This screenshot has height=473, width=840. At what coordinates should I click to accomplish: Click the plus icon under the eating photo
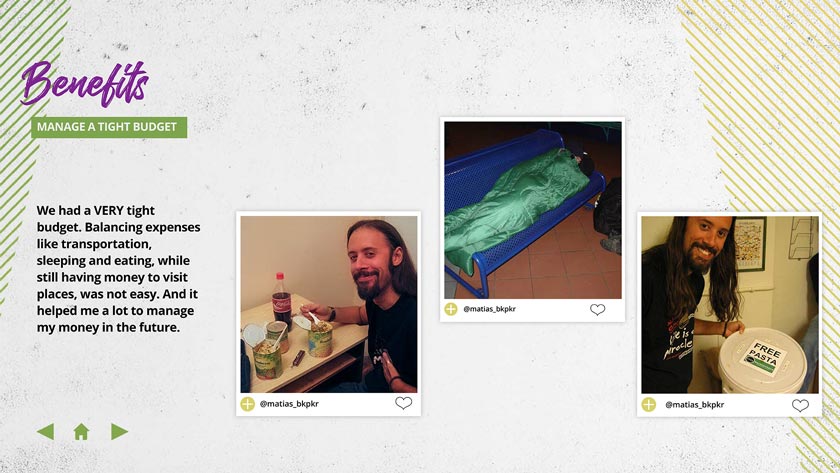pos(248,404)
